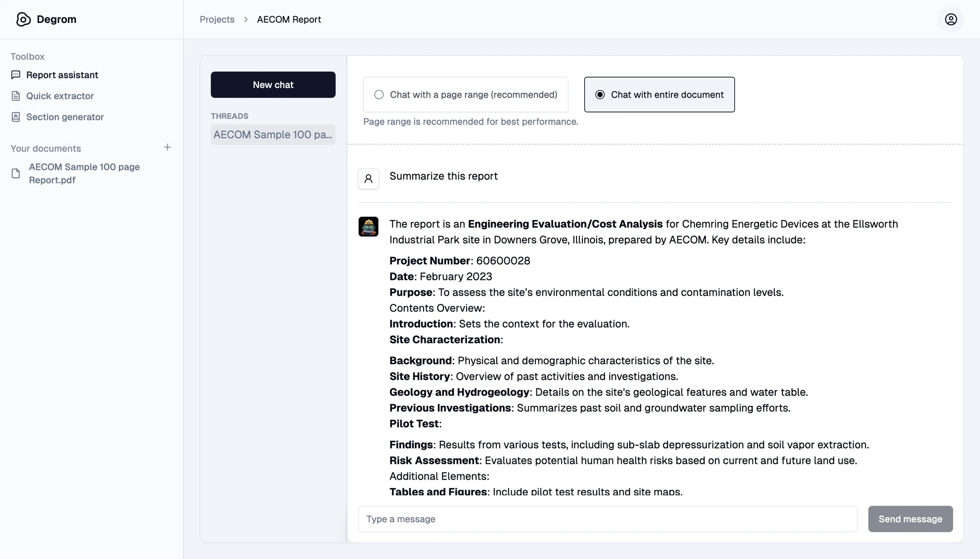The image size is (980, 559).
Task: Click the Section generator icon
Action: click(x=16, y=117)
